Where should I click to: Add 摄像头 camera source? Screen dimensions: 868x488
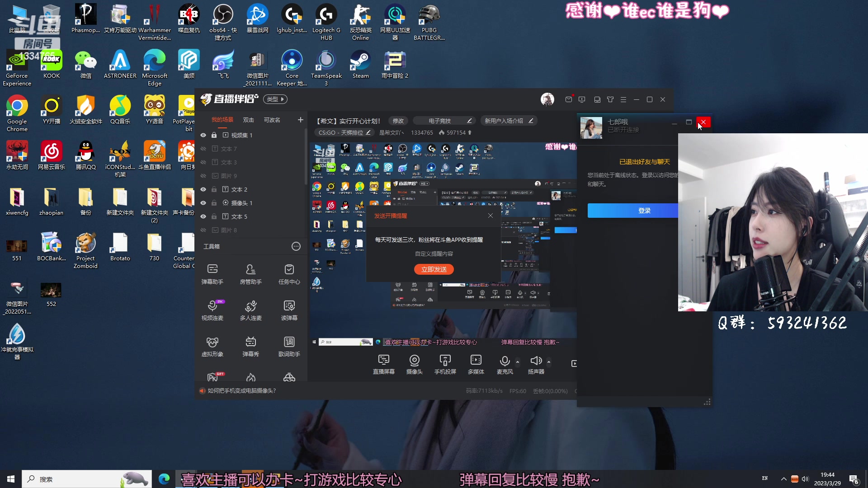pos(414,364)
